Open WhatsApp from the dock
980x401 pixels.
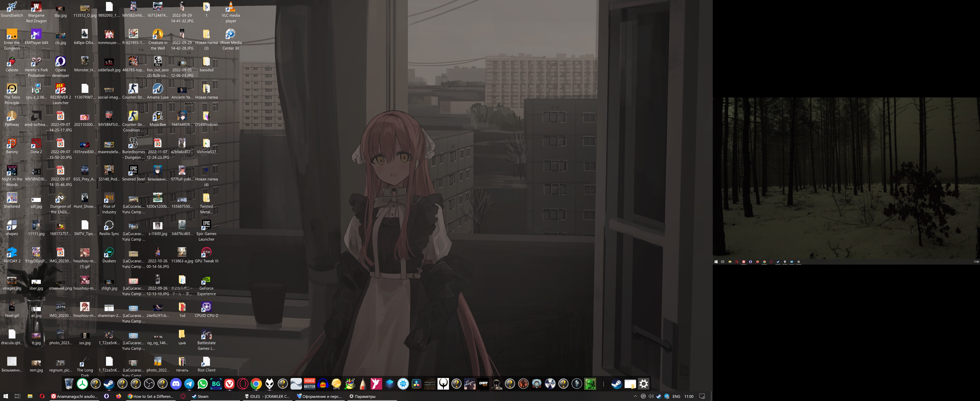click(x=203, y=384)
